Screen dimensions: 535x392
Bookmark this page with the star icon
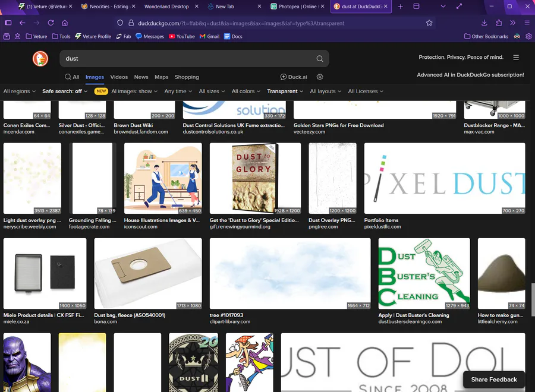429,23
